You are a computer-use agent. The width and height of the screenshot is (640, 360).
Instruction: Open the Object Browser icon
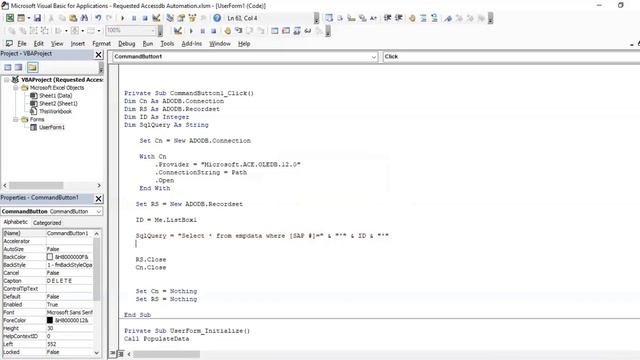pos(192,18)
